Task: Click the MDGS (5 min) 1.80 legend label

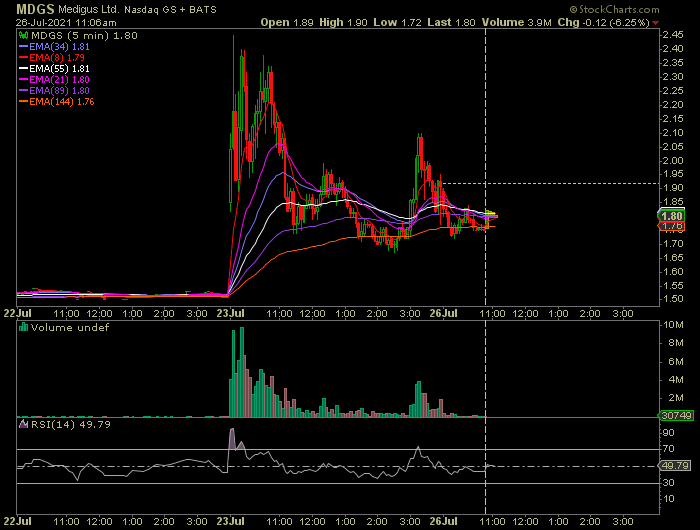Action: (x=84, y=35)
